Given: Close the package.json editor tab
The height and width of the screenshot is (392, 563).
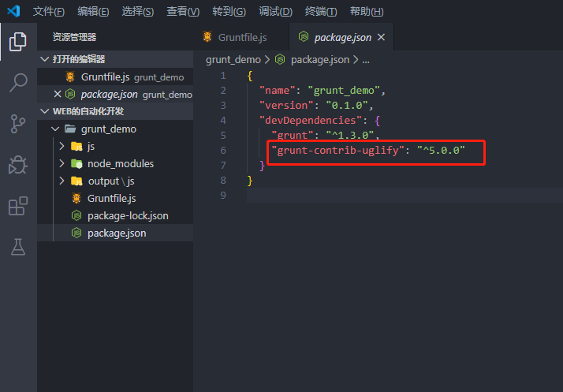Looking at the screenshot, I should click(382, 37).
